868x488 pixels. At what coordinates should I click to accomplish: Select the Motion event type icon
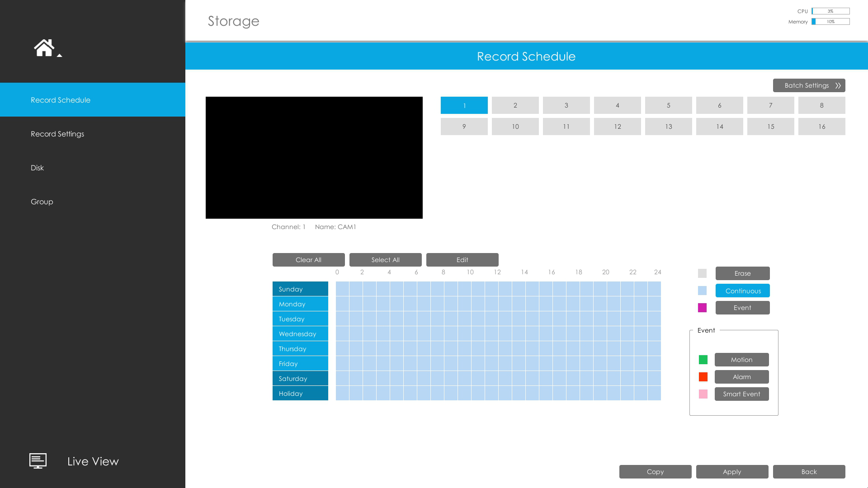pos(703,359)
